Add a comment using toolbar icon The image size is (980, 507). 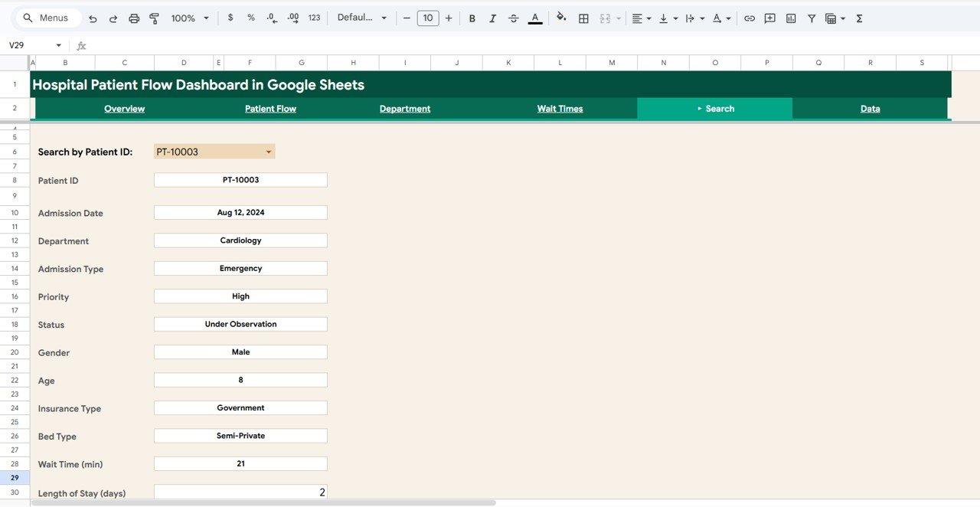770,18
